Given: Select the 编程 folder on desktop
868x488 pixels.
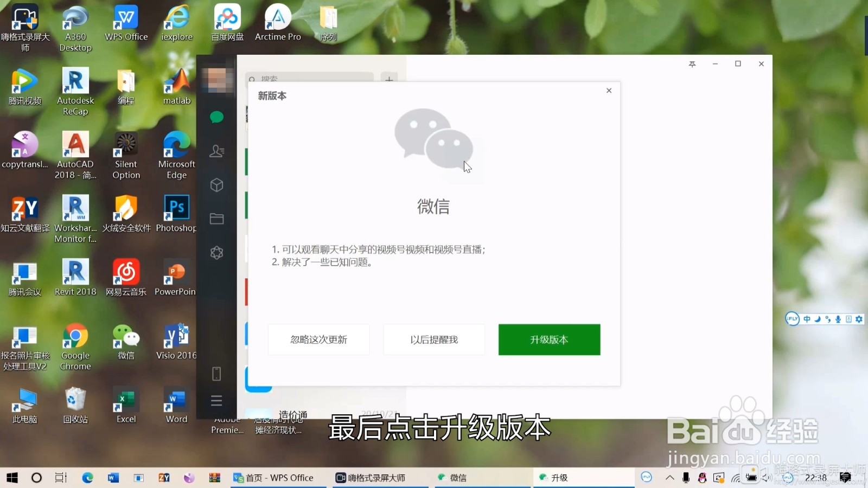Looking at the screenshot, I should click(126, 87).
